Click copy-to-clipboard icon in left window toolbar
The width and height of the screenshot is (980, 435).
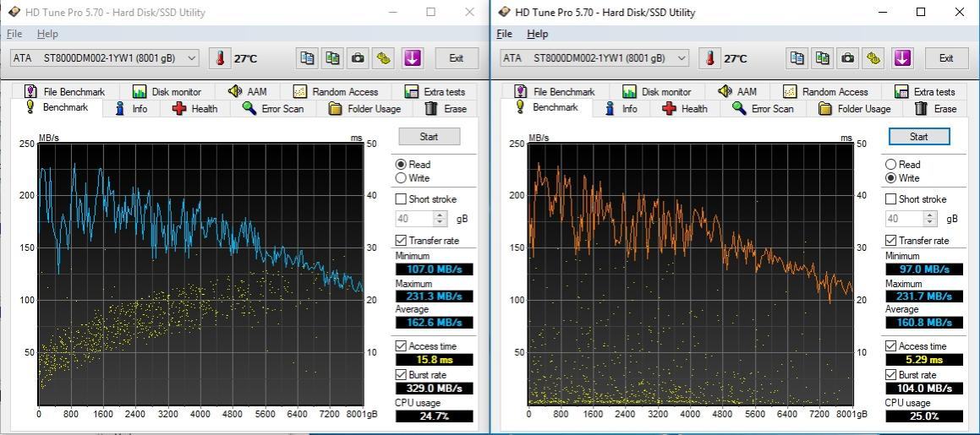[x=307, y=58]
